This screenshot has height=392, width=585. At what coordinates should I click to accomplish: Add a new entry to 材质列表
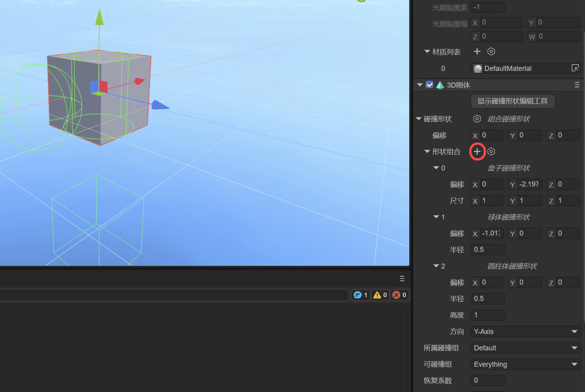pyautogui.click(x=477, y=51)
